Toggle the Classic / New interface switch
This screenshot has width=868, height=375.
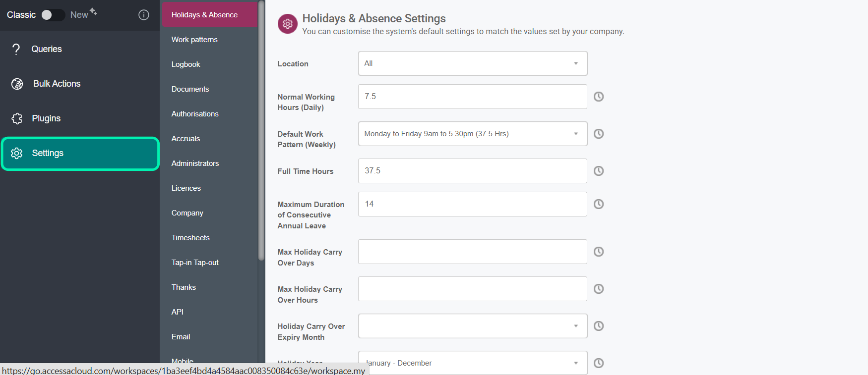coord(53,15)
